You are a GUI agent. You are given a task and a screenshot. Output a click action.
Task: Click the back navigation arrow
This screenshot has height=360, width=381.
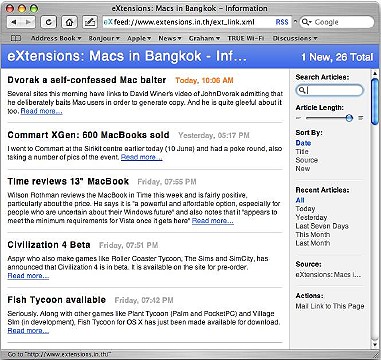(14, 22)
